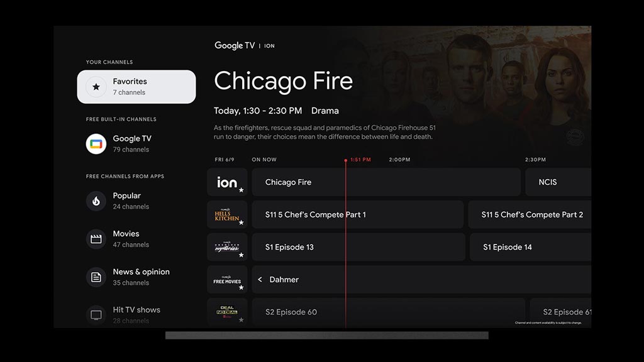Toggle favorite star on ion channel
644x362 pixels.
[241, 190]
